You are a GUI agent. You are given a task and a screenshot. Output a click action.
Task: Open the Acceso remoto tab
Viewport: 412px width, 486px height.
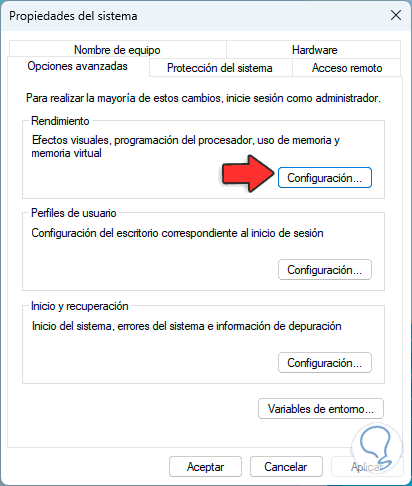pyautogui.click(x=347, y=68)
